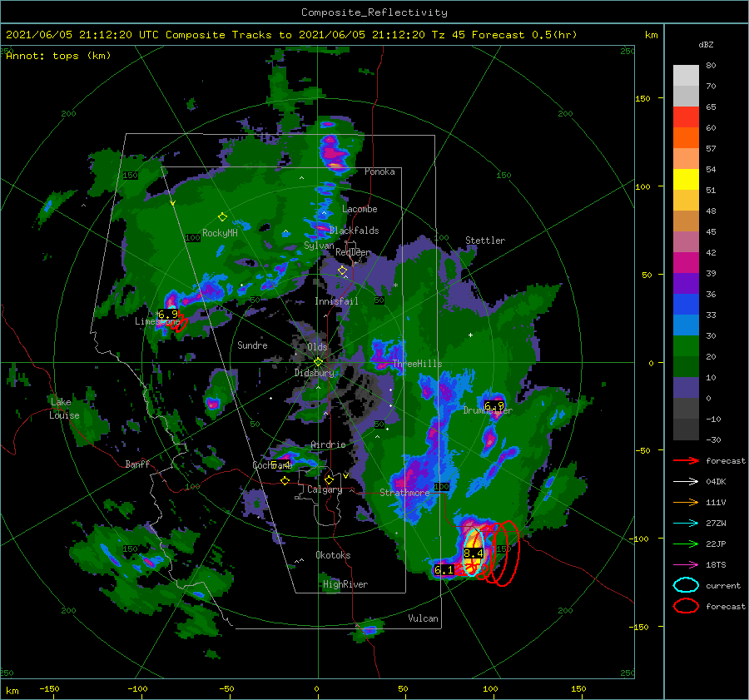
Task: Click the Lacombe city label
Action: click(360, 209)
